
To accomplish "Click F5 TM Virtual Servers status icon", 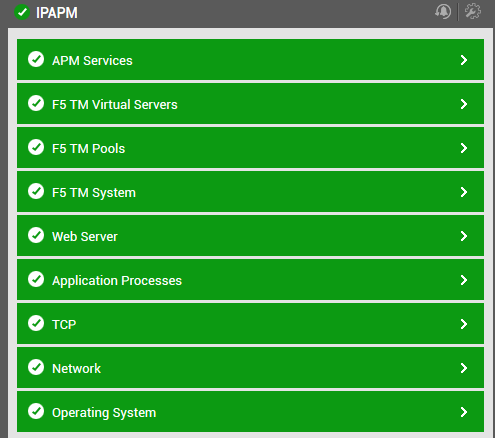I will (36, 103).
